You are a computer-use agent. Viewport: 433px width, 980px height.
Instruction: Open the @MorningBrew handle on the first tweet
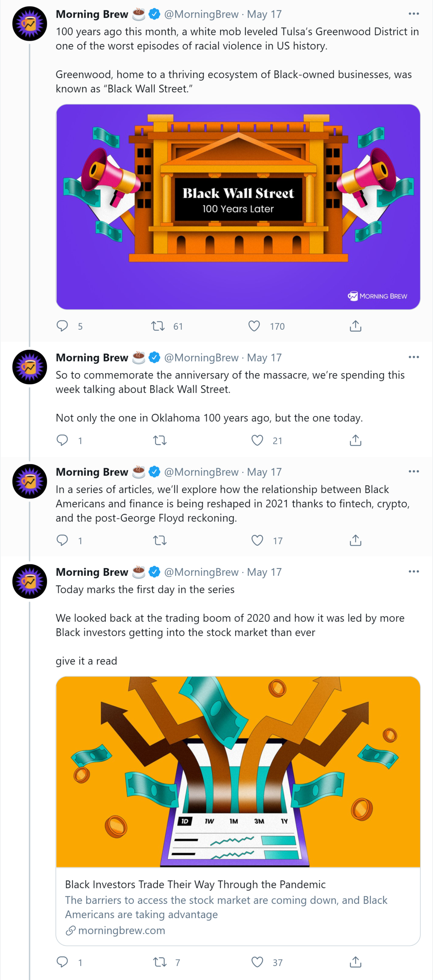point(201,14)
